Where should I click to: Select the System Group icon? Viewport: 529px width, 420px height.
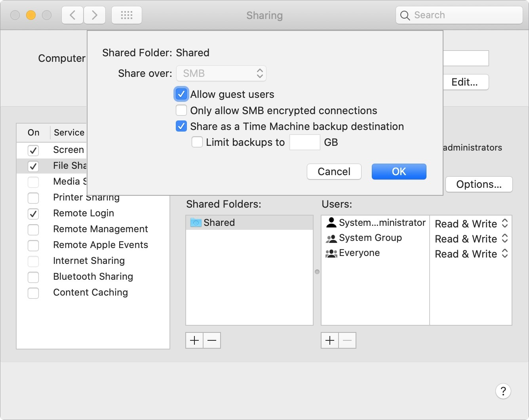(x=331, y=238)
